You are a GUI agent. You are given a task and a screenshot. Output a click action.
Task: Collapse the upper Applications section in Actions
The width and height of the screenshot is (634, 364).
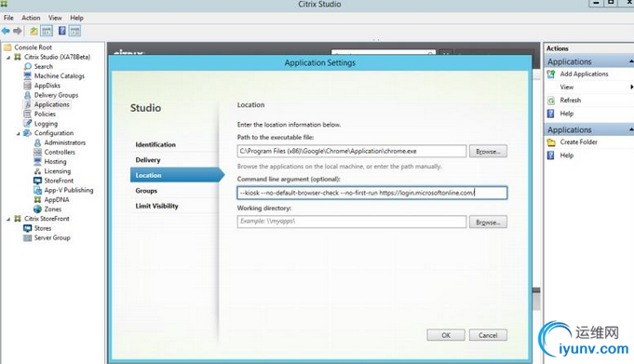[631, 61]
